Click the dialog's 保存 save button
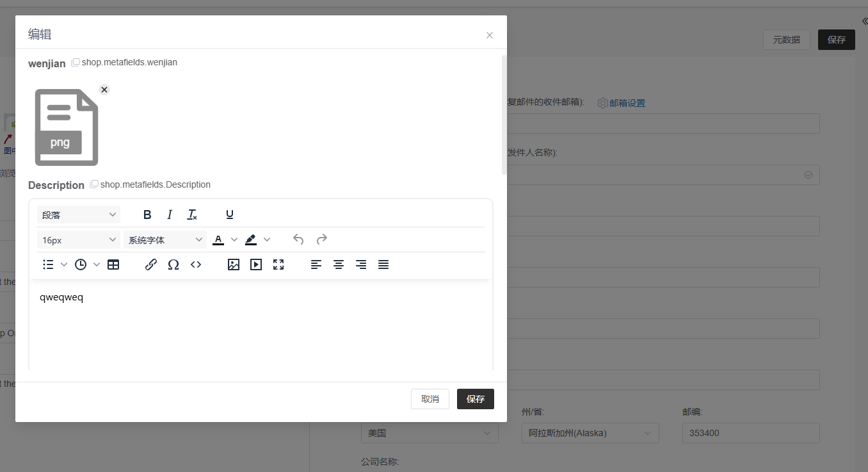 (476, 399)
